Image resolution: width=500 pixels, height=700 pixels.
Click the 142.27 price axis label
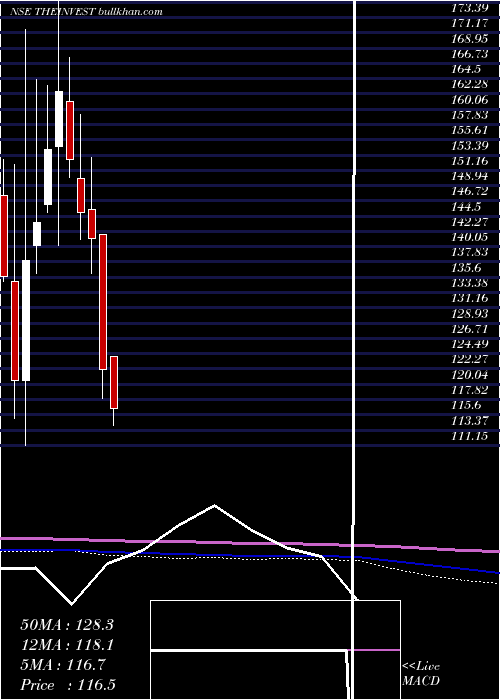pyautogui.click(x=470, y=222)
